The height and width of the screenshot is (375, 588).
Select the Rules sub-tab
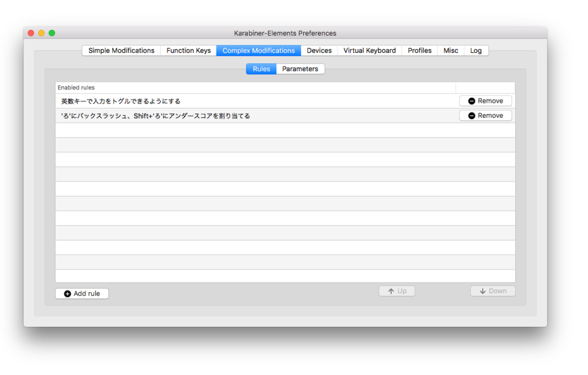coord(261,69)
